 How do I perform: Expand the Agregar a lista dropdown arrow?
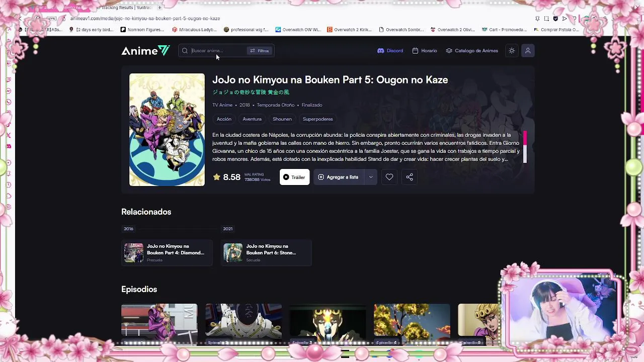[371, 177]
